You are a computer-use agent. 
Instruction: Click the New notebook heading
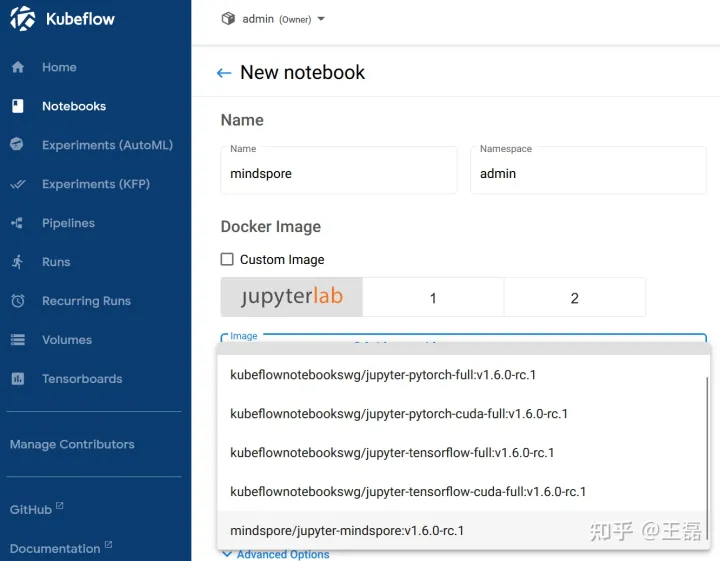[302, 73]
